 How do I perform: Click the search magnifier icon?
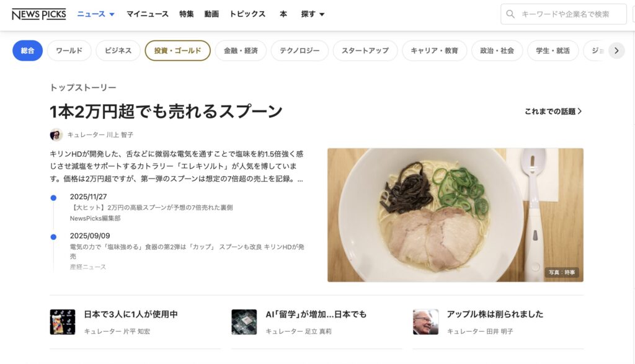(510, 14)
